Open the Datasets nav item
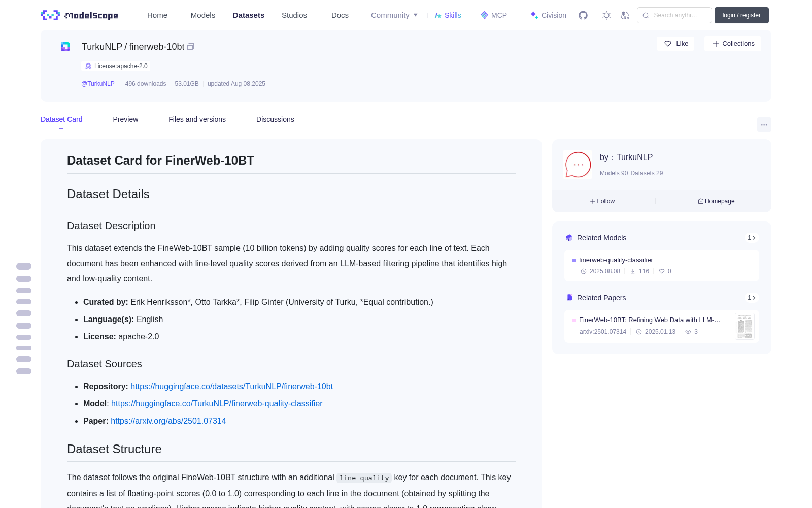 [249, 15]
